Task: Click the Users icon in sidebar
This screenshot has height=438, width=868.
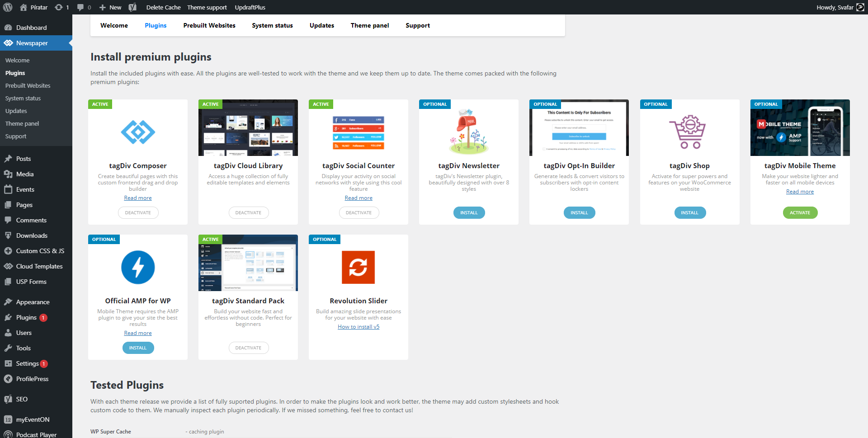Action: pyautogui.click(x=8, y=333)
